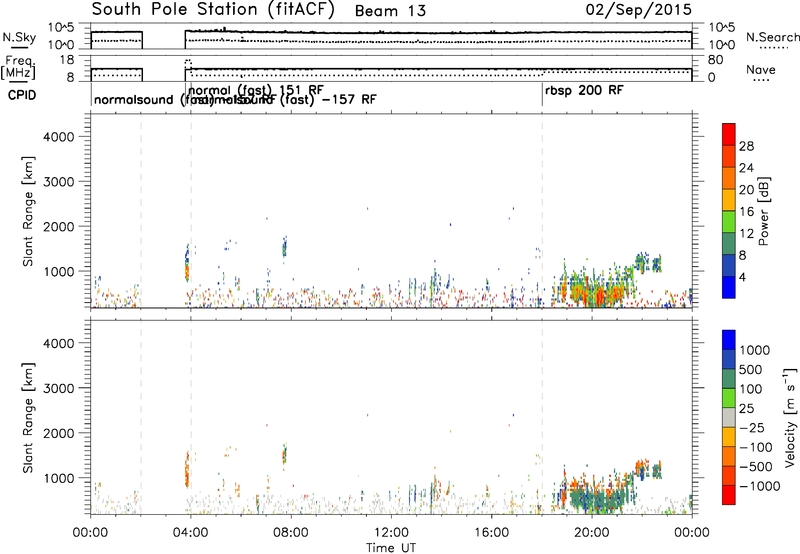Viewport: 800px width, 554px height.
Task: Click the "3000" range tick of the velocity panel
Action: point(59,388)
